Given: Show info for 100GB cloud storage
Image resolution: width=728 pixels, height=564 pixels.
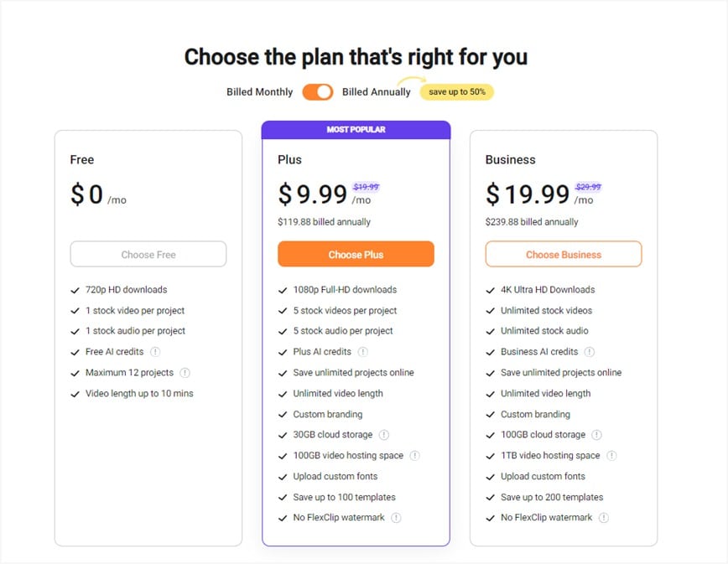Looking at the screenshot, I should [597, 435].
